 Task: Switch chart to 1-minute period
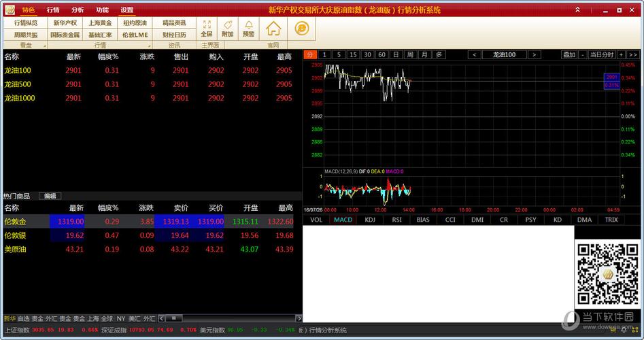(324, 54)
